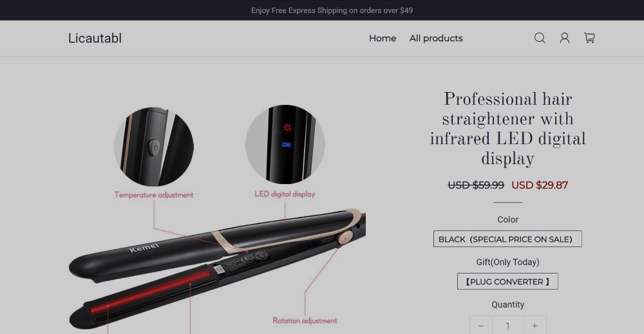Open the All products menu item
This screenshot has height=334, width=644.
436,38
